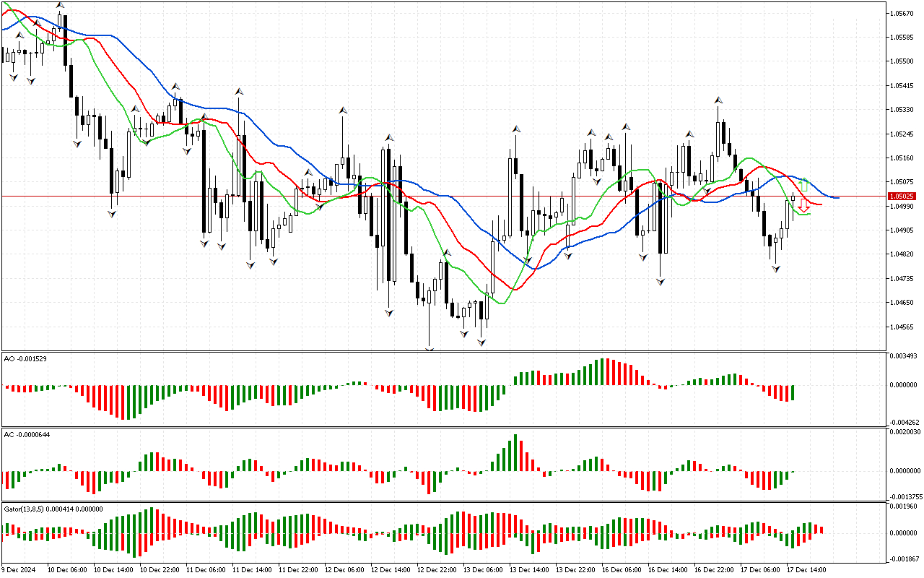Viewport: 924px width, 578px height.
Task: Click the 12 Dec 14:00 time axis label
Action: (391, 570)
